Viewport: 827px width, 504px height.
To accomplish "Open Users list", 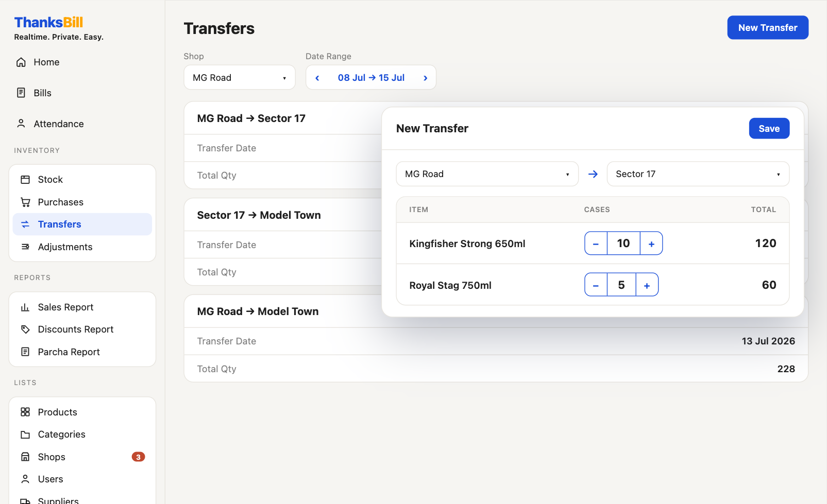I will (82, 479).
